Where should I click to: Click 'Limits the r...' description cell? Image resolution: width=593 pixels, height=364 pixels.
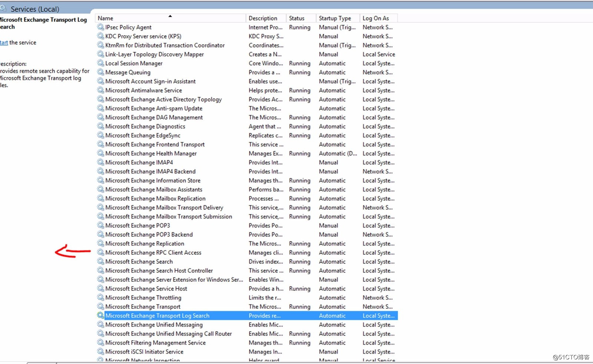pos(265,297)
